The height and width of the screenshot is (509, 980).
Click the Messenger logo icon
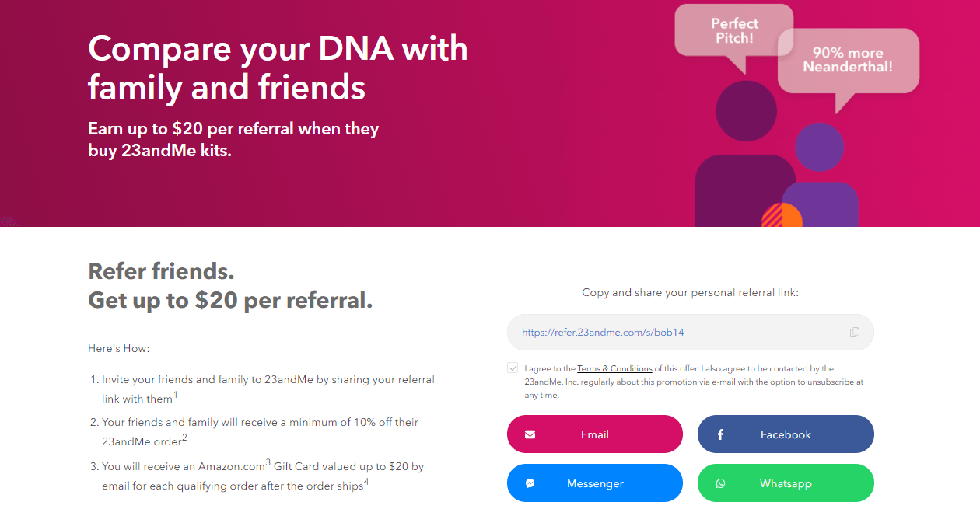(530, 483)
